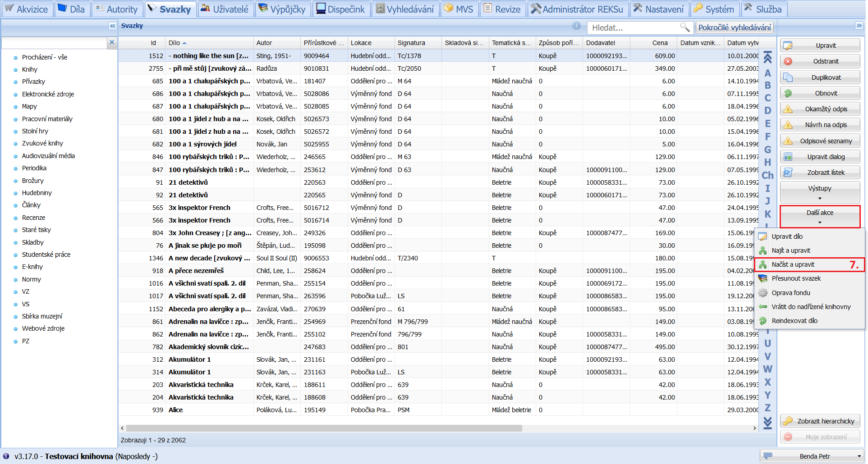Collapse the right action panel
This screenshot has width=868, height=464.
[x=859, y=26]
